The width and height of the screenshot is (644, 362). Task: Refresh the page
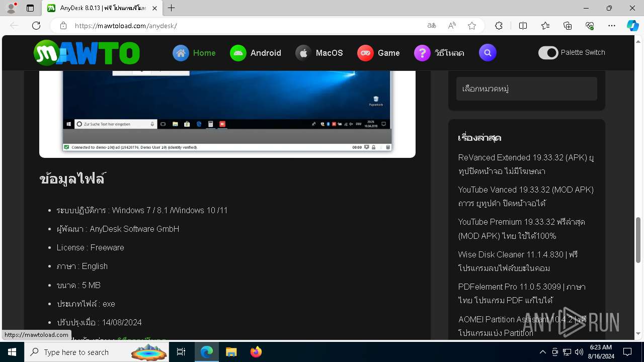(x=36, y=26)
